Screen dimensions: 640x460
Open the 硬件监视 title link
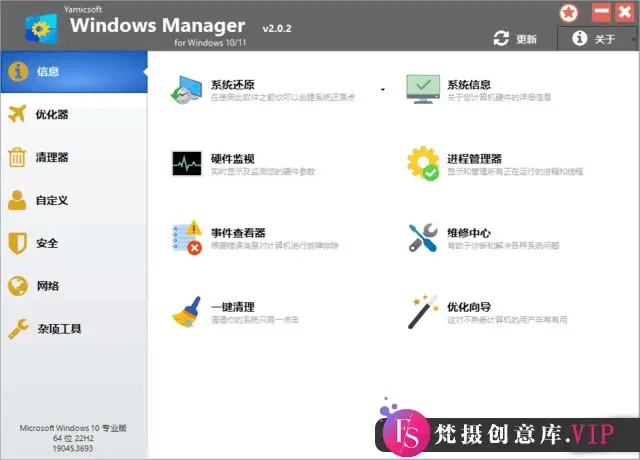coord(233,158)
